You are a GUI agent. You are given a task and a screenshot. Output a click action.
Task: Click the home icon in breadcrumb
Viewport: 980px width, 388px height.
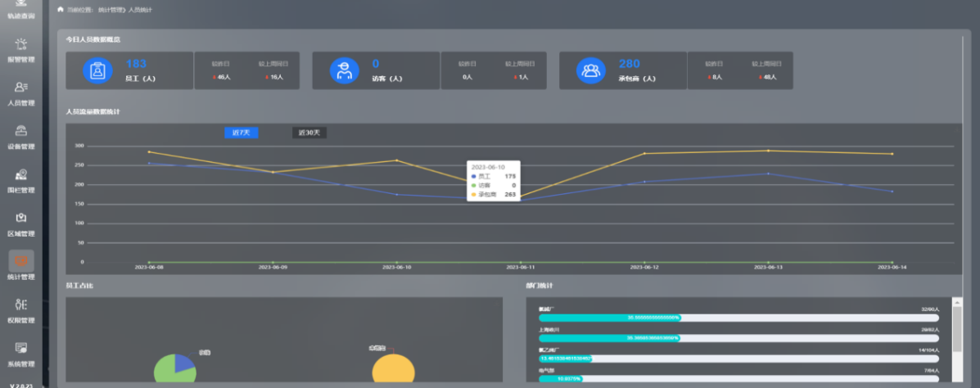click(61, 9)
